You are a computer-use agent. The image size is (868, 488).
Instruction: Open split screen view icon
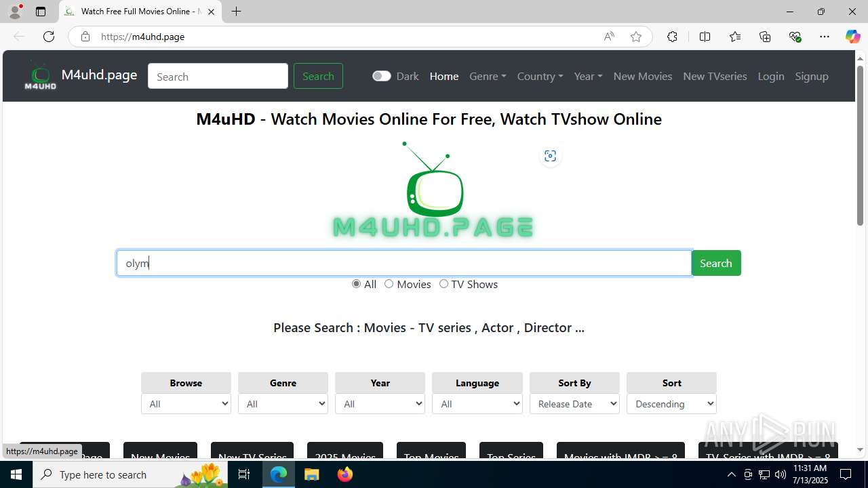coord(705,37)
